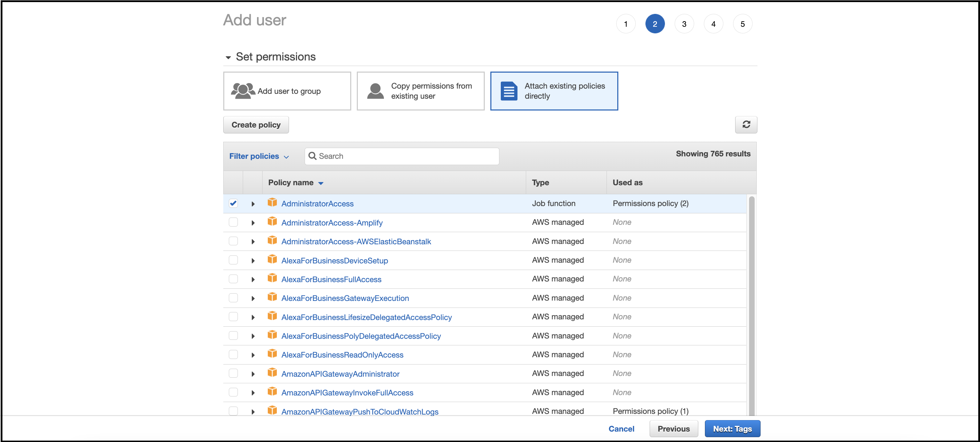The image size is (980, 442).
Task: Check the AlexaForBusinessLifesizeDelegatedAccessPolicy checkbox
Action: [x=233, y=317]
